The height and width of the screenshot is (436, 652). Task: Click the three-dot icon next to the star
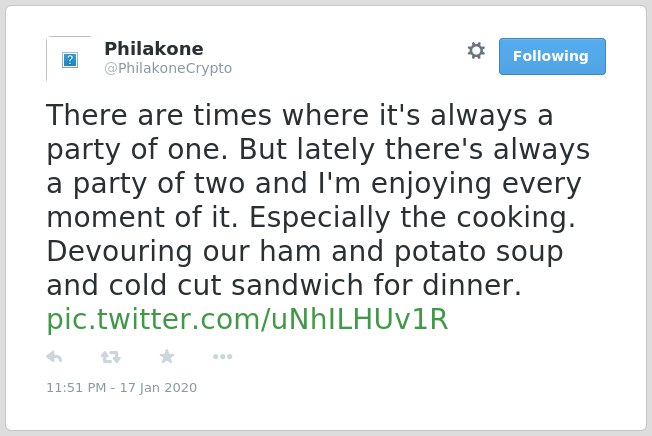222,356
